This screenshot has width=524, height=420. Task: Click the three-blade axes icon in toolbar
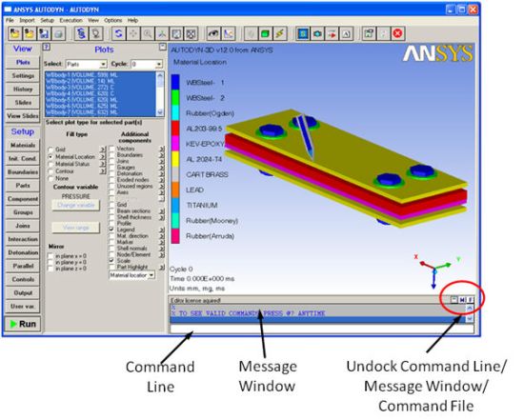click(x=162, y=33)
